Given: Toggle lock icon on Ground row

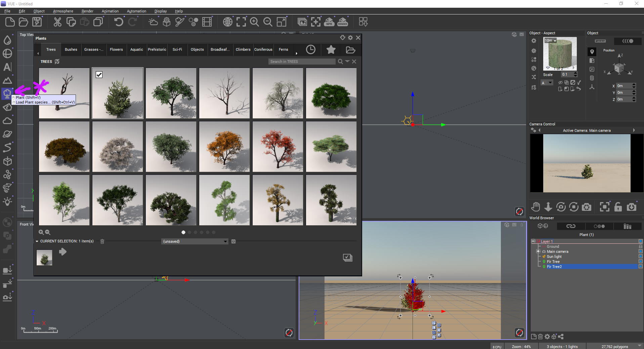Looking at the screenshot, I should coord(641,246).
